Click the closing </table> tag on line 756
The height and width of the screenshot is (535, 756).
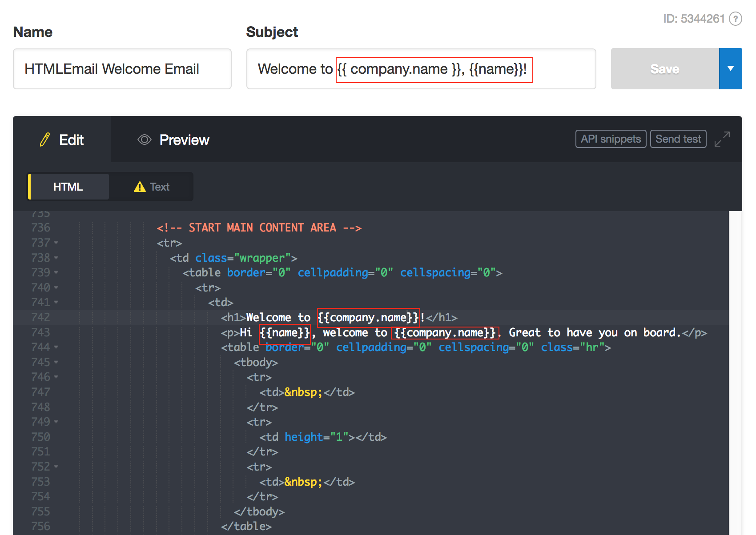(246, 526)
